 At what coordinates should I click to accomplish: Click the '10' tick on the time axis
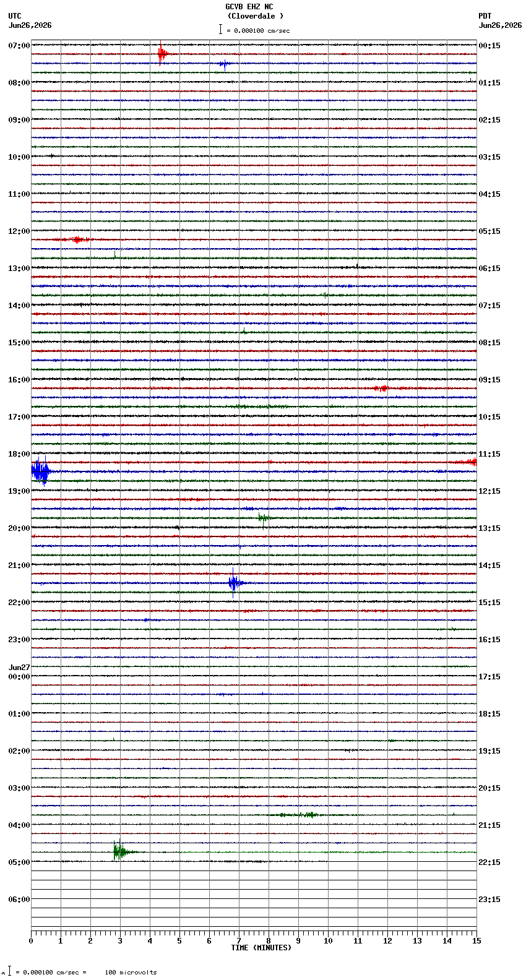click(328, 941)
